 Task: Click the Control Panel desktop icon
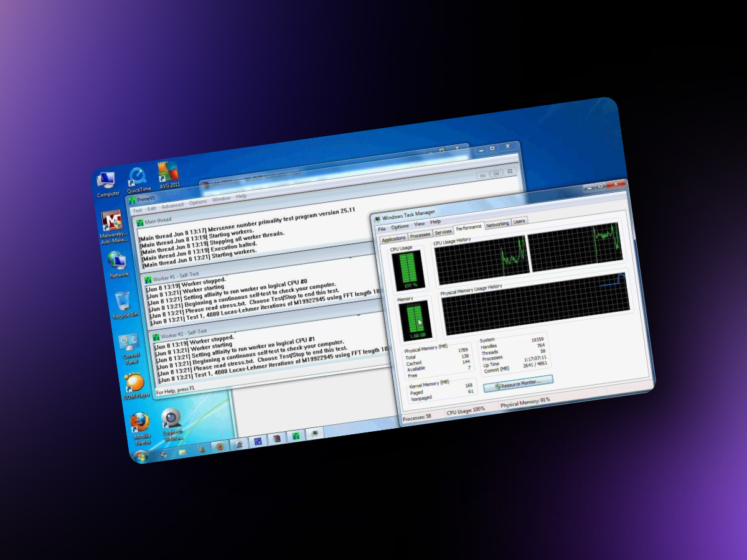[x=129, y=343]
